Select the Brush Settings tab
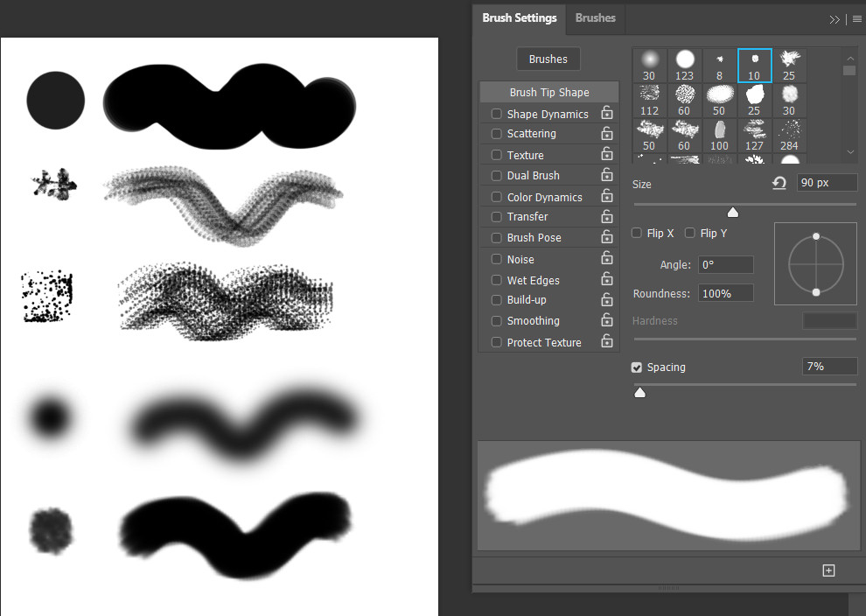866x616 pixels. click(519, 17)
